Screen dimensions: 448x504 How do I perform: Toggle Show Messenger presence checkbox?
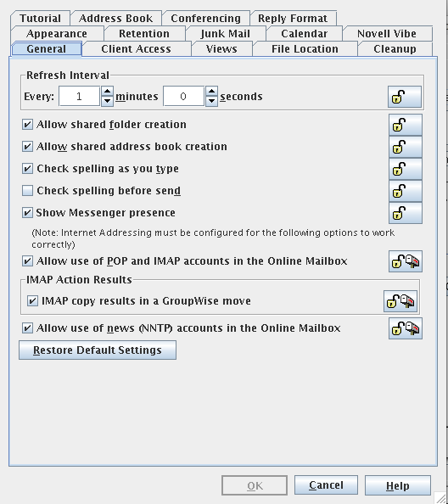27,212
